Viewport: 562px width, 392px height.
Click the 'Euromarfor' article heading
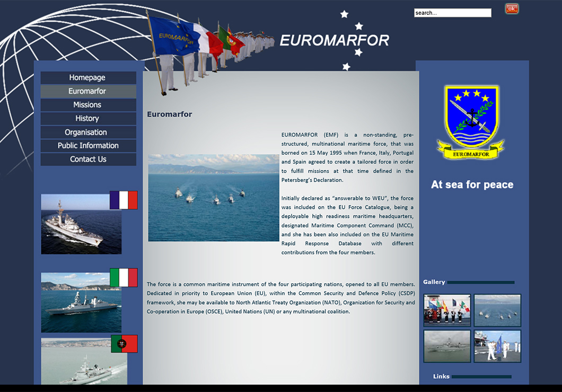170,114
